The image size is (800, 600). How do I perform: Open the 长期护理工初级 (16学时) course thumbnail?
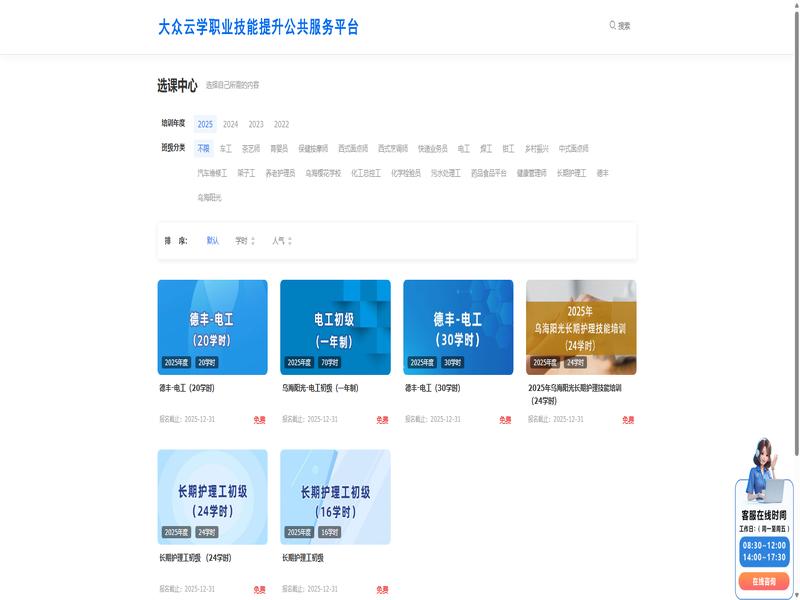point(335,496)
